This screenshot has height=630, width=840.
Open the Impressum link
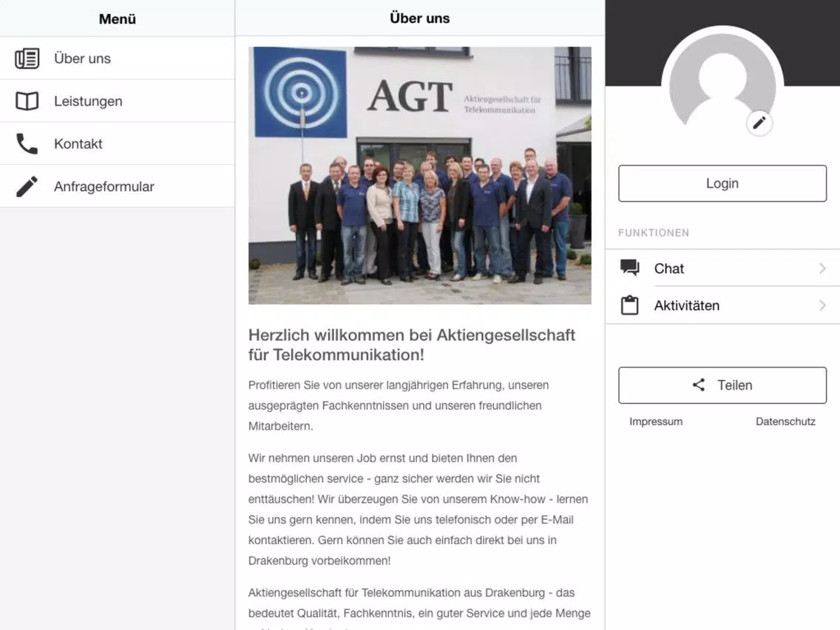(656, 421)
